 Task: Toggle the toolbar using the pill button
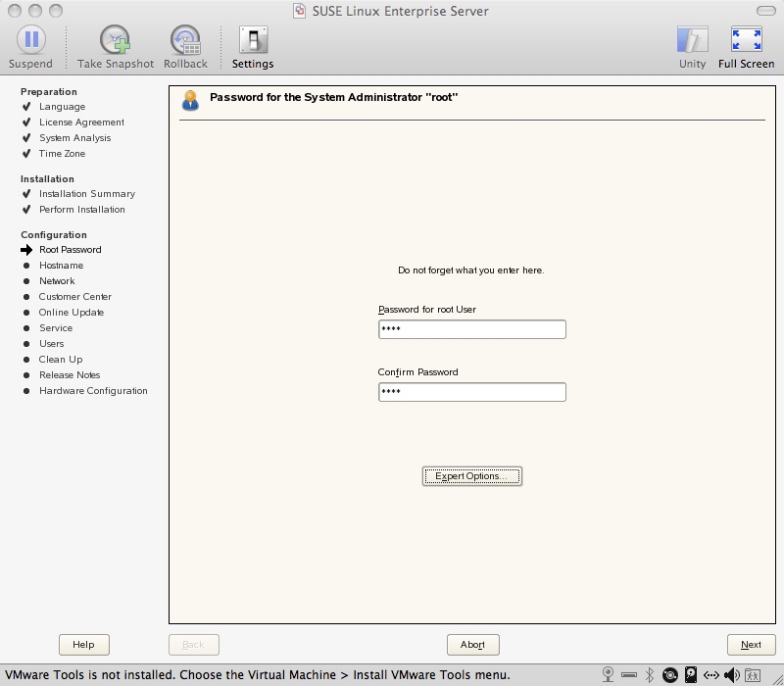pos(766,11)
